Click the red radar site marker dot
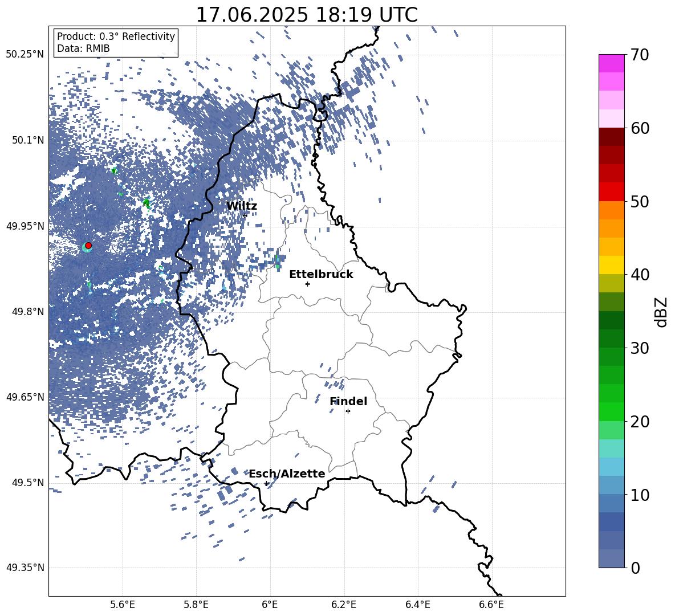675x616 pixels. click(x=88, y=246)
